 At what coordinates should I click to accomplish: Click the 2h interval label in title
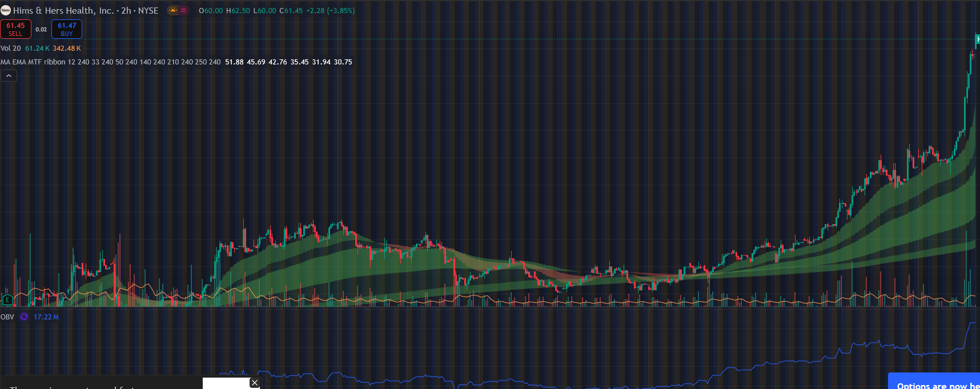point(126,11)
